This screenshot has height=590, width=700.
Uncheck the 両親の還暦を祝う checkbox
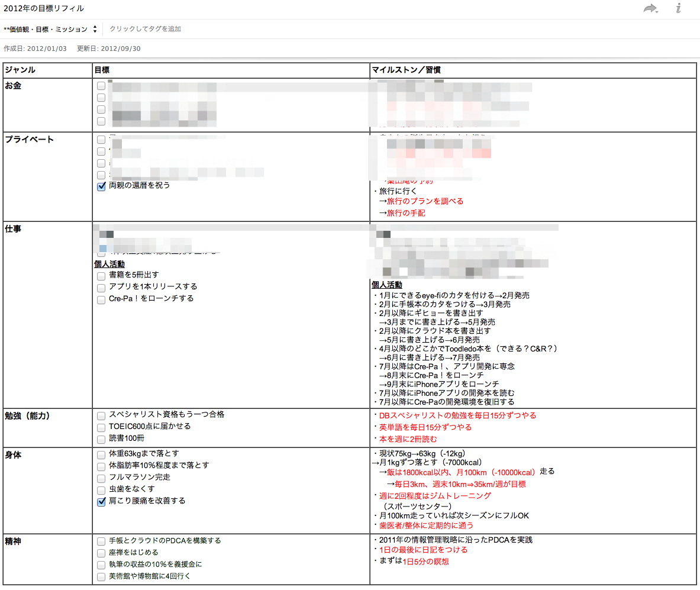(101, 186)
